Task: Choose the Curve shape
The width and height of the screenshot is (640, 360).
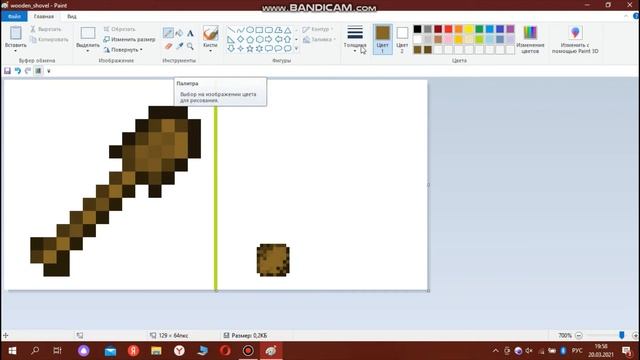Action: tap(240, 30)
